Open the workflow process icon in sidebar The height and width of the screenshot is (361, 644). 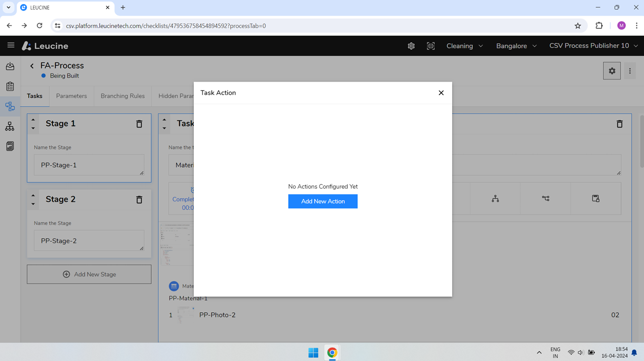[10, 106]
